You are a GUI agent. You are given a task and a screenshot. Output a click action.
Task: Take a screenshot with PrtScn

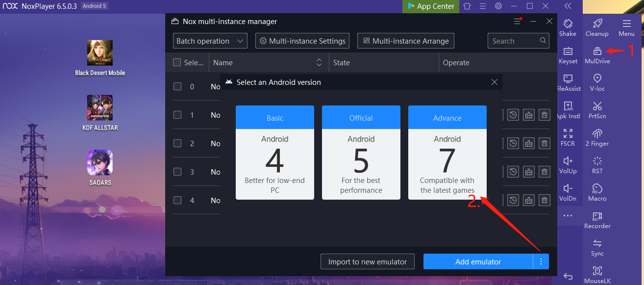(x=597, y=110)
